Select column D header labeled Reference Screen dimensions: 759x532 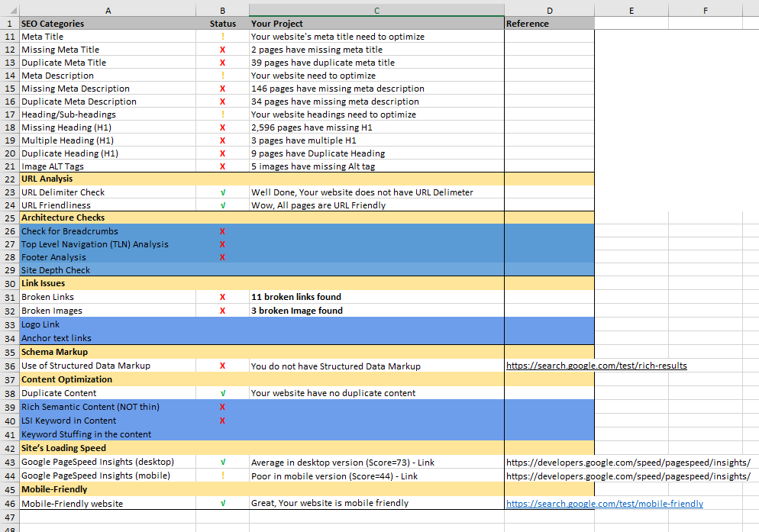[x=548, y=9]
